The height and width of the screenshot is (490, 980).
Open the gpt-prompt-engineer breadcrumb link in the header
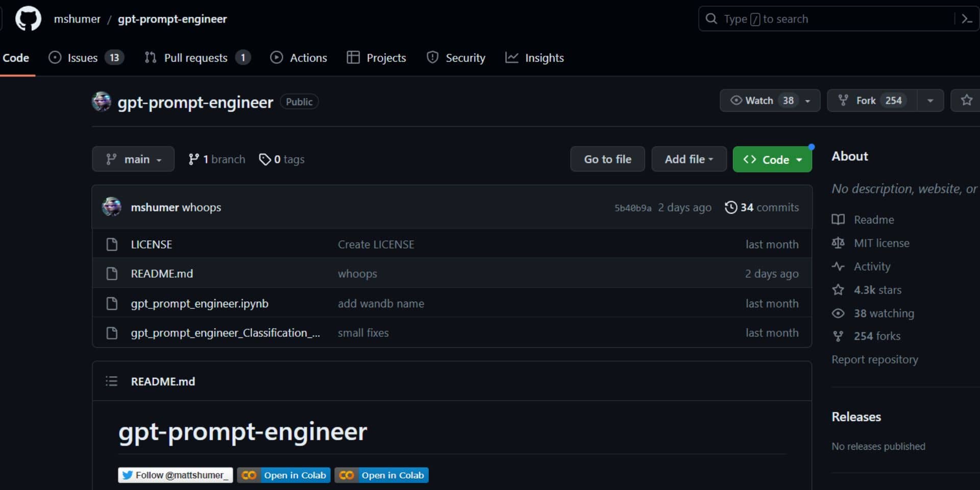(173, 19)
